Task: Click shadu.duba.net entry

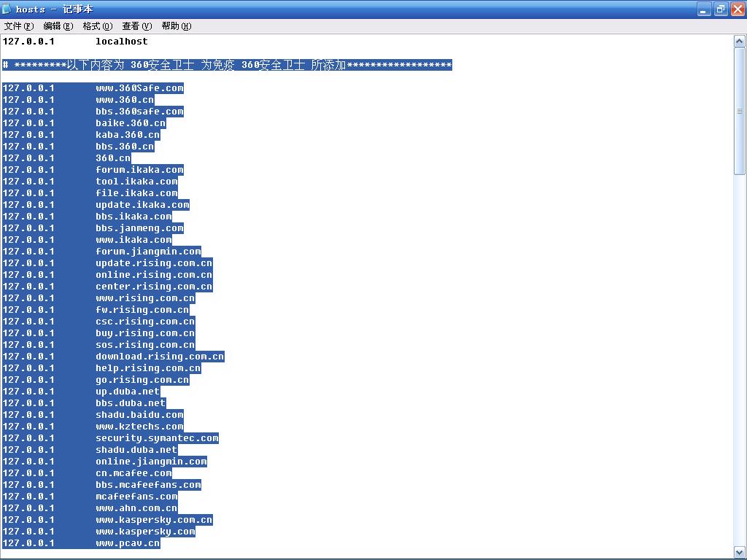Action: 136,450
